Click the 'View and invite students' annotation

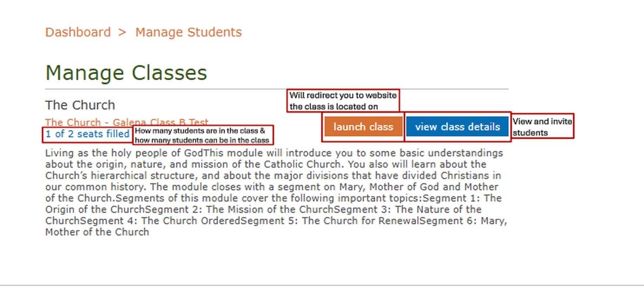pyautogui.click(x=542, y=127)
